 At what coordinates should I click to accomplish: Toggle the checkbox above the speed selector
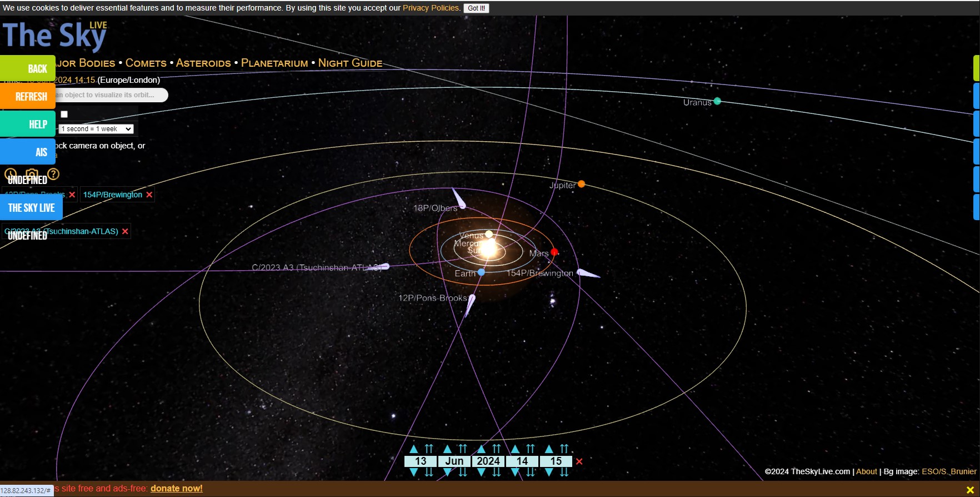[64, 115]
